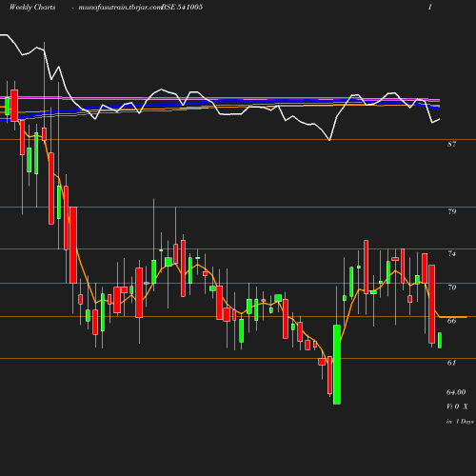Click the tallest green candlestick near chart bottom
This screenshot has width=476, height=476.
tap(337, 365)
